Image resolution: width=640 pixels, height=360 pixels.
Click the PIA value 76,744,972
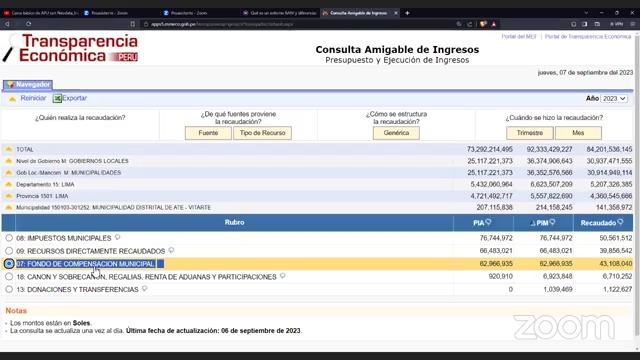click(496, 238)
